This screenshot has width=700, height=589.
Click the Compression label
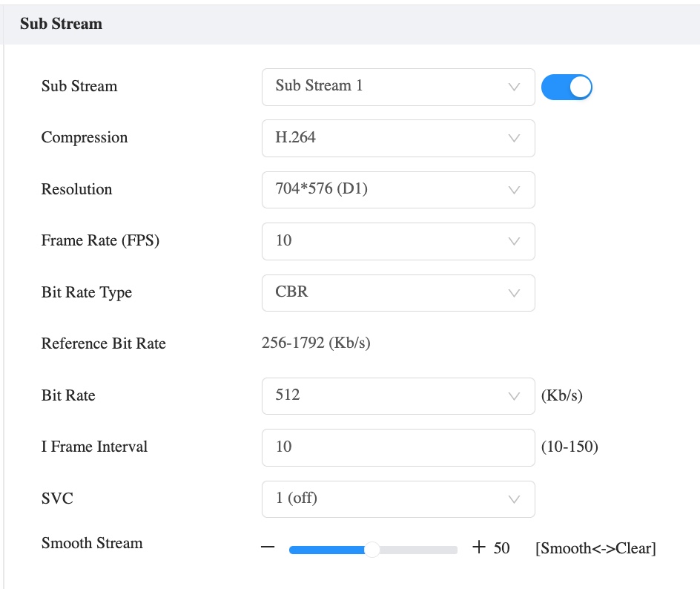click(x=85, y=138)
